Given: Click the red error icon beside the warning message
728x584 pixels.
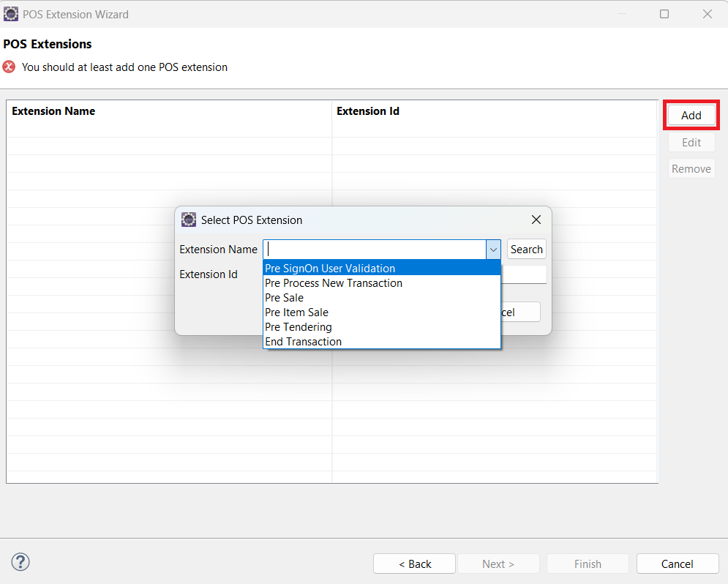Looking at the screenshot, I should click(x=9, y=67).
